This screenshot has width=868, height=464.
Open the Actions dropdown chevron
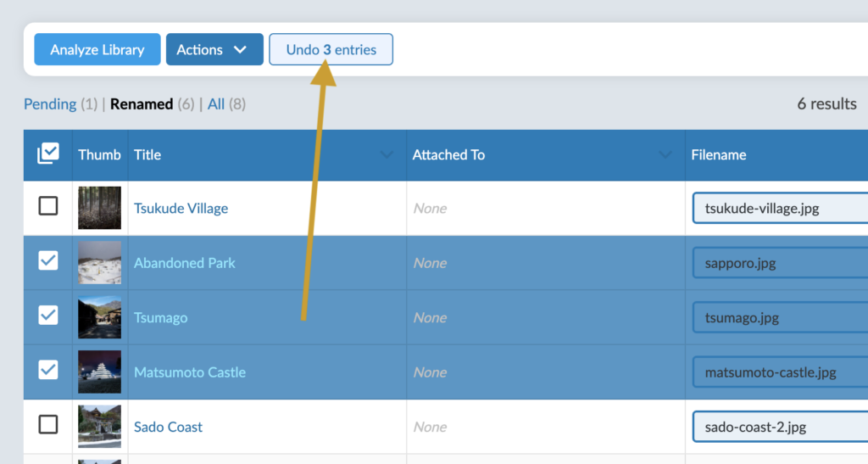tap(240, 49)
